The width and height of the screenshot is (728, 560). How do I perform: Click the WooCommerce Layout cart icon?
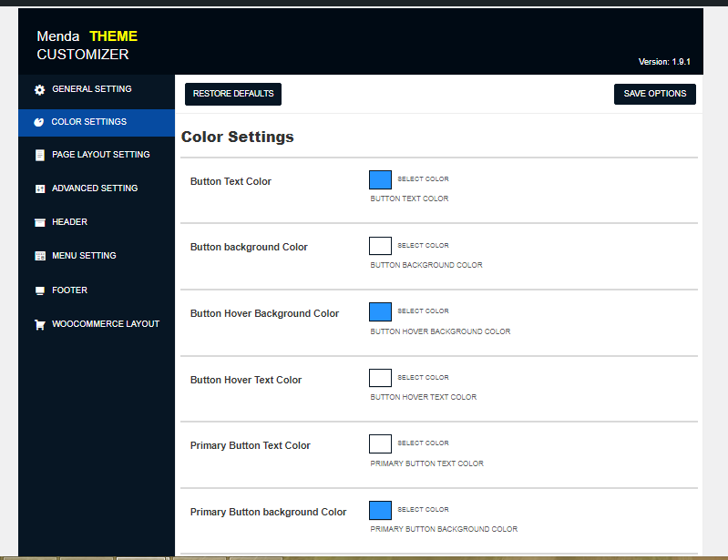[39, 325]
